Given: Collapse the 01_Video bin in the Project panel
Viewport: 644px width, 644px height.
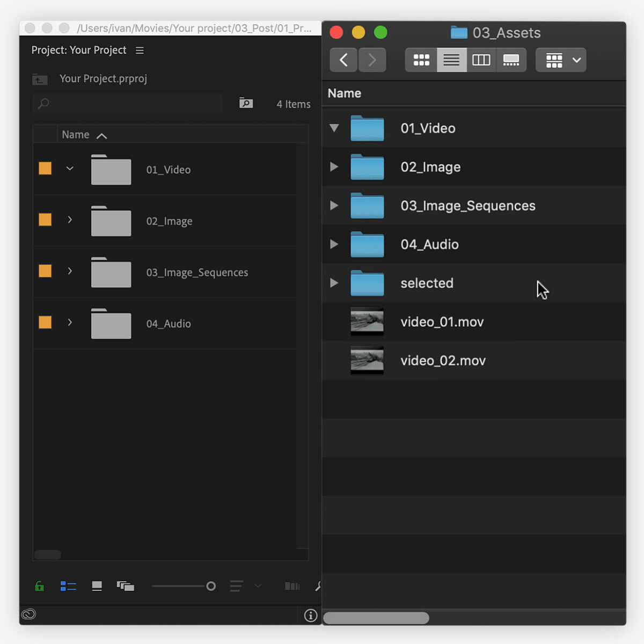Looking at the screenshot, I should tap(70, 168).
